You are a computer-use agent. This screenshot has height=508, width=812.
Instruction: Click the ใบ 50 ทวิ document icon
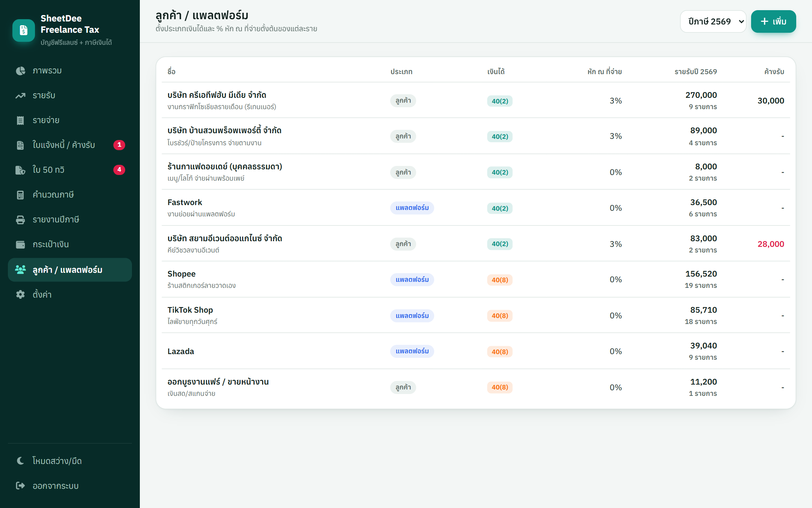coord(20,170)
